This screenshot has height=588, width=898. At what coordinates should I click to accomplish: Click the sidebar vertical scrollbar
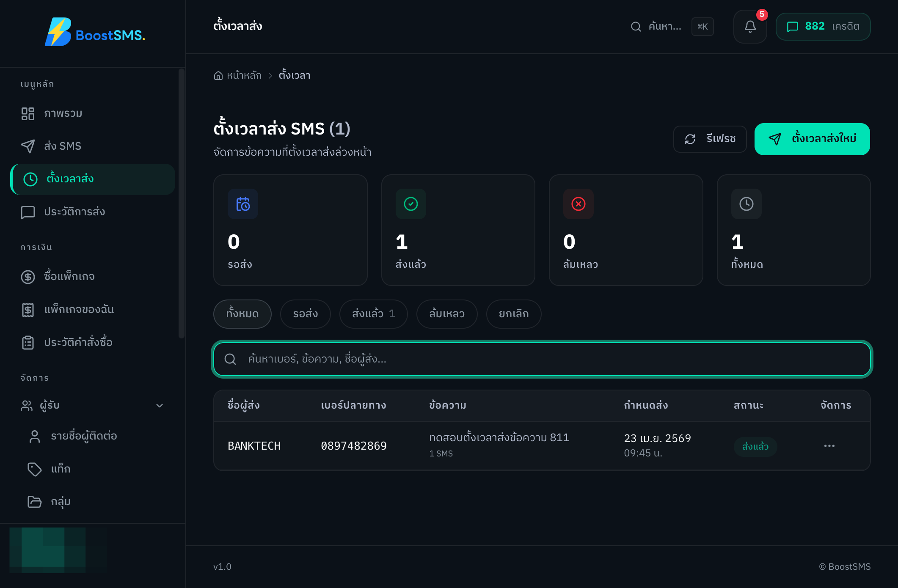click(182, 203)
